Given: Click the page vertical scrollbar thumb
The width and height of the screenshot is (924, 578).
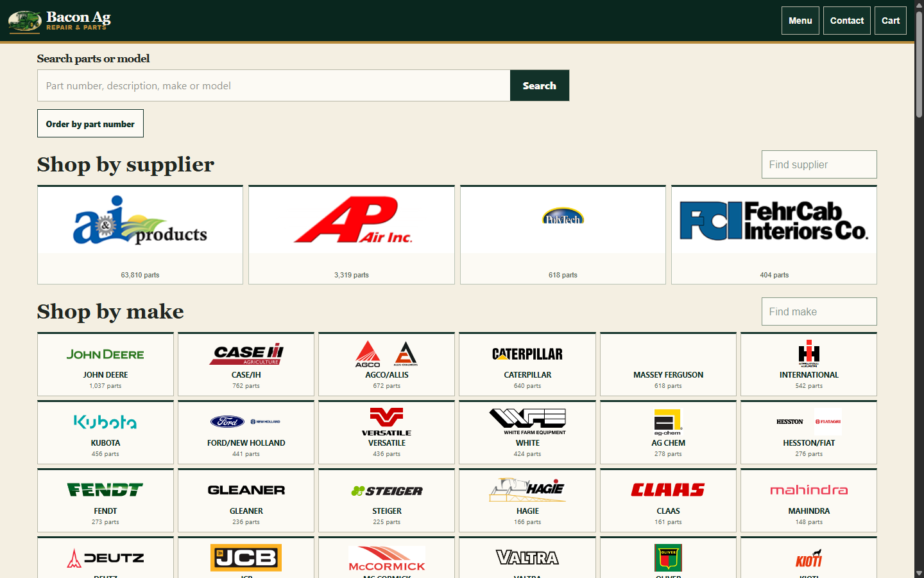Looking at the screenshot, I should coord(919,64).
